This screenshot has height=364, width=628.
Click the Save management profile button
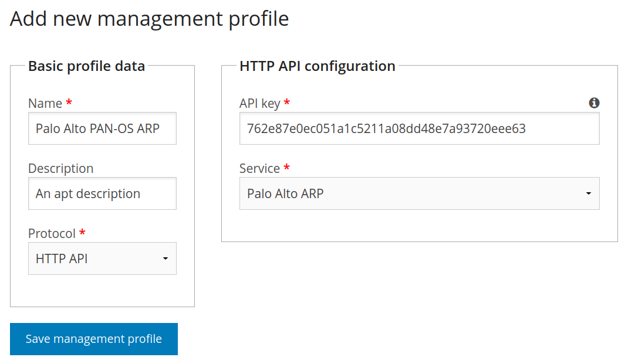click(x=94, y=339)
